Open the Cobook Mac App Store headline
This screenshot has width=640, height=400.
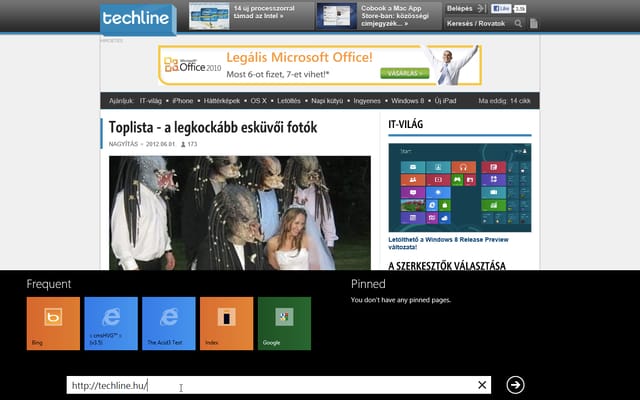pyautogui.click(x=395, y=16)
